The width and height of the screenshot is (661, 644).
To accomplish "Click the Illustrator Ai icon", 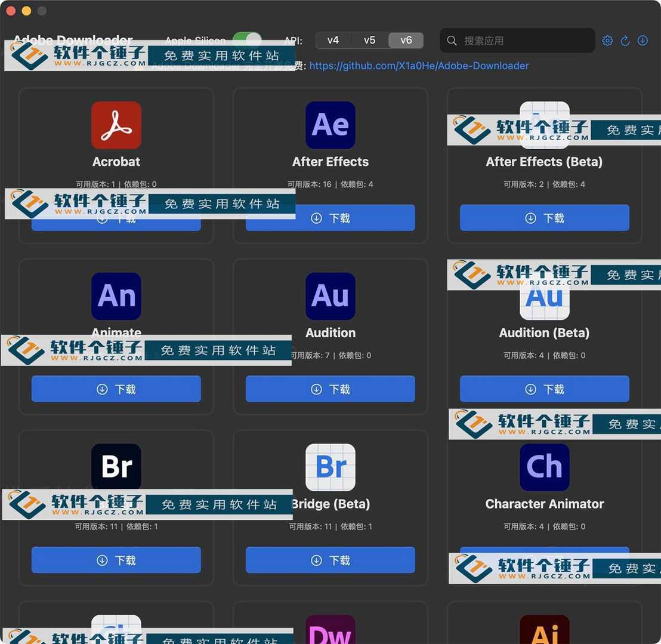I will [545, 629].
